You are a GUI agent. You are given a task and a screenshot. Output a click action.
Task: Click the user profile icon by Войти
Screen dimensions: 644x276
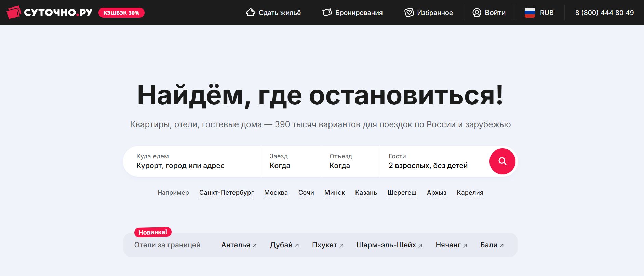(477, 13)
